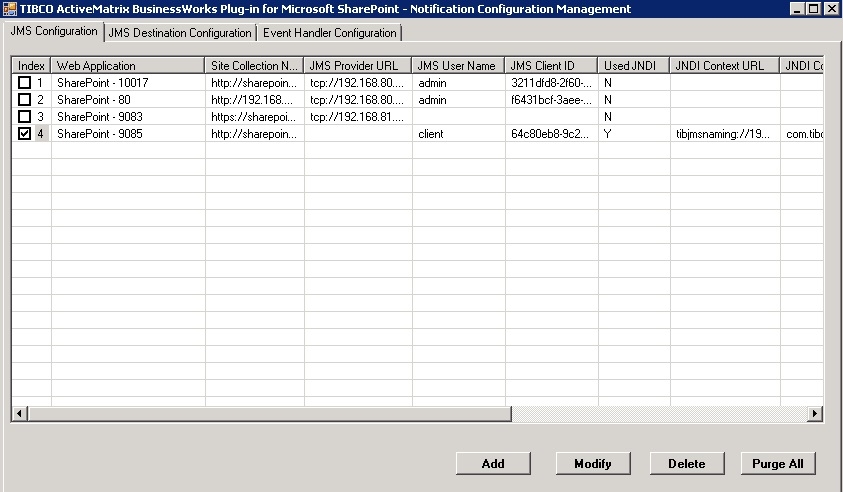
Task: Check the row 2 SharePoint - 80 checkbox
Action: (24, 99)
